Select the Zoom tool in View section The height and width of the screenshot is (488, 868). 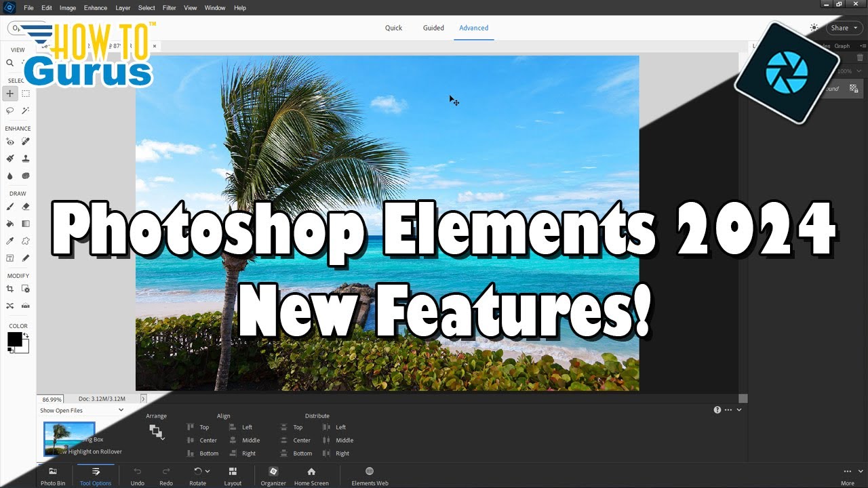coord(10,62)
